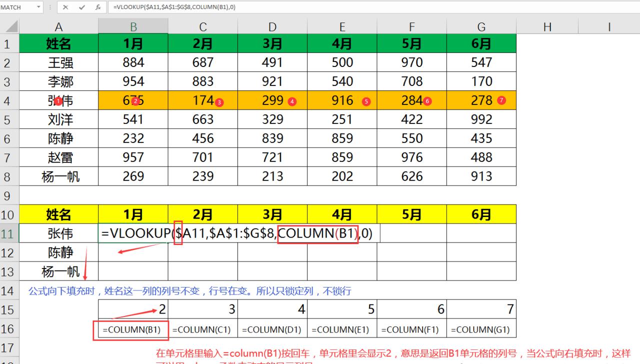This screenshot has width=640, height=364.
Task: Select row 11 header
Action: click(9, 233)
